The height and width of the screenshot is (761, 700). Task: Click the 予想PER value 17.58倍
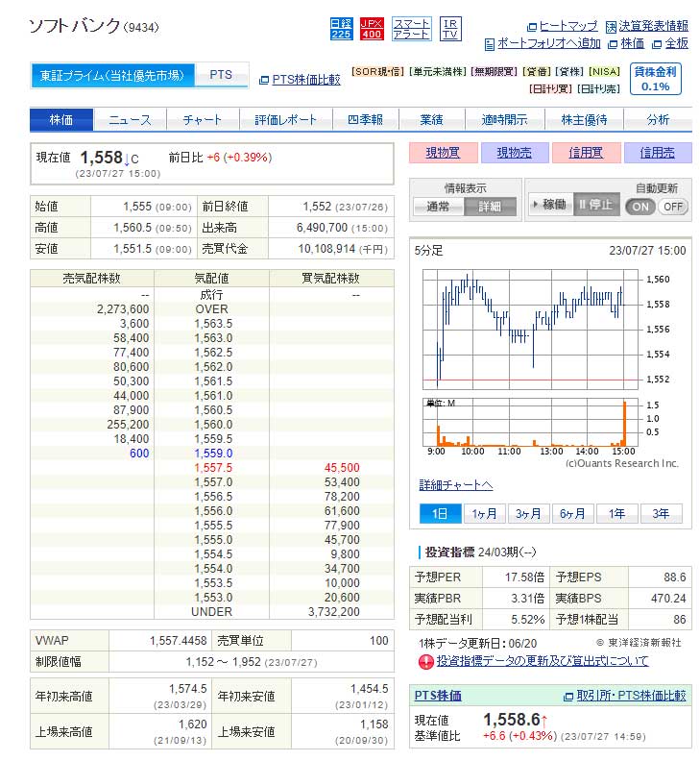(x=524, y=577)
